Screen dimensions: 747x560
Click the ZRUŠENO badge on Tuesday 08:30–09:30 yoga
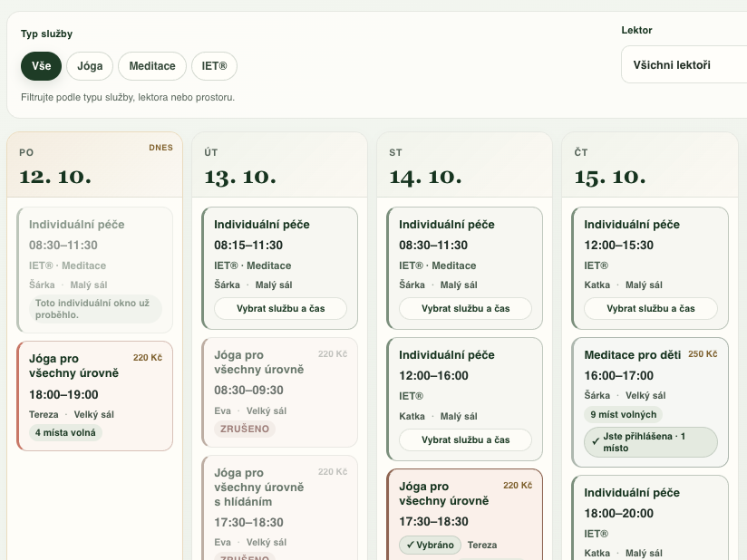tap(245, 429)
